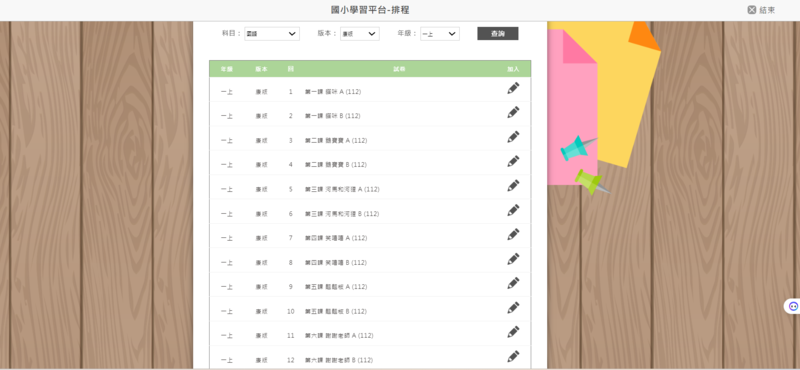Select 第二課 A (112) in round 3
This screenshot has width=800, height=370.
click(x=336, y=140)
